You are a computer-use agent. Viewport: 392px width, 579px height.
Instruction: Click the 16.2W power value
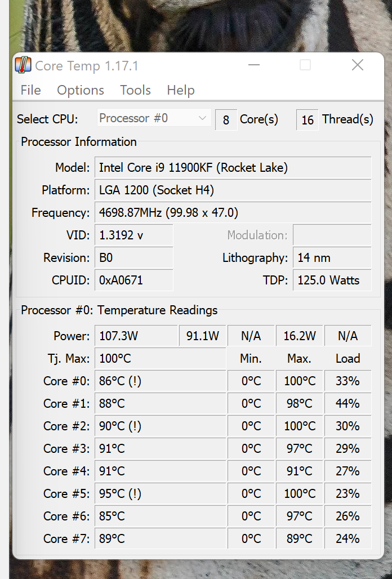(300, 336)
